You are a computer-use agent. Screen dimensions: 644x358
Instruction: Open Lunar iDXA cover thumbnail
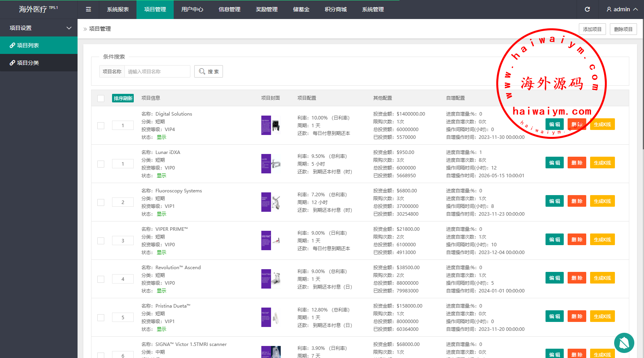(271, 164)
